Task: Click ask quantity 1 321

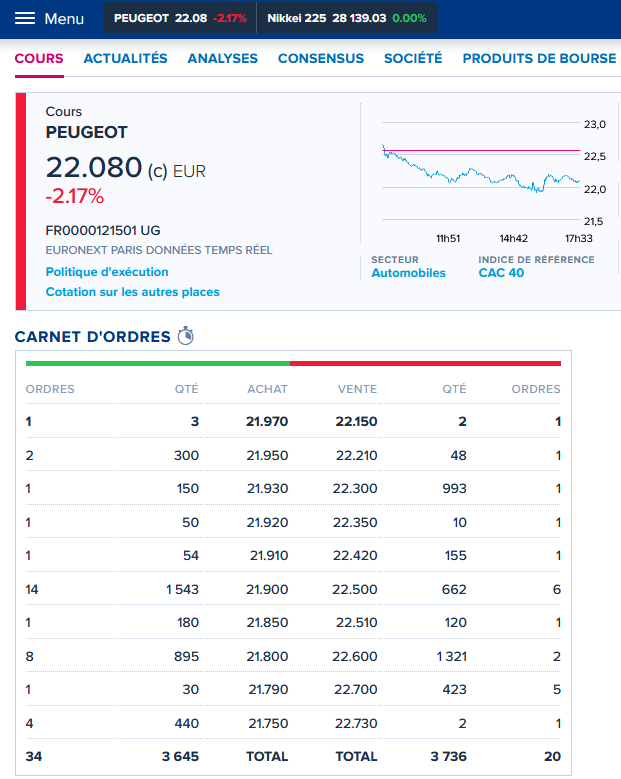Action: 452,656
